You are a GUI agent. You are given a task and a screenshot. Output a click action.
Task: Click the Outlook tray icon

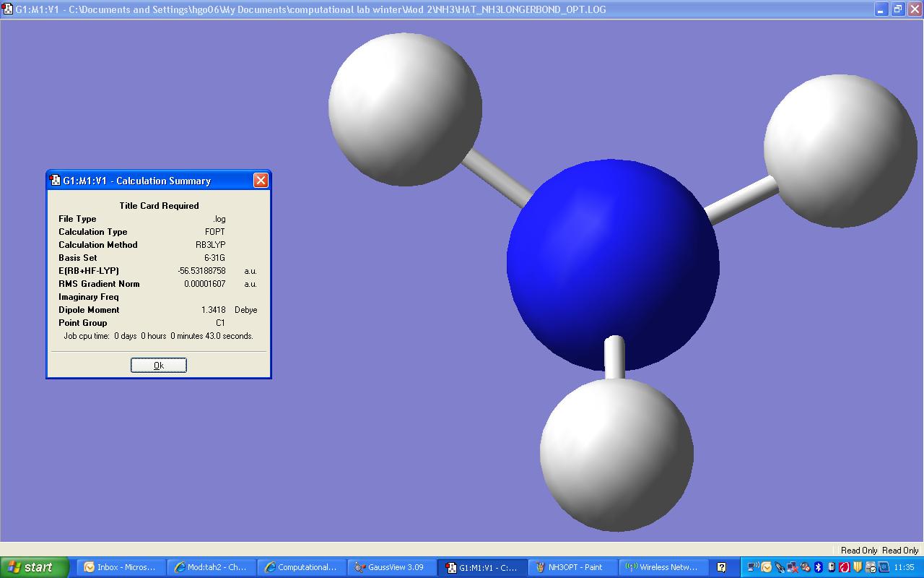click(767, 567)
